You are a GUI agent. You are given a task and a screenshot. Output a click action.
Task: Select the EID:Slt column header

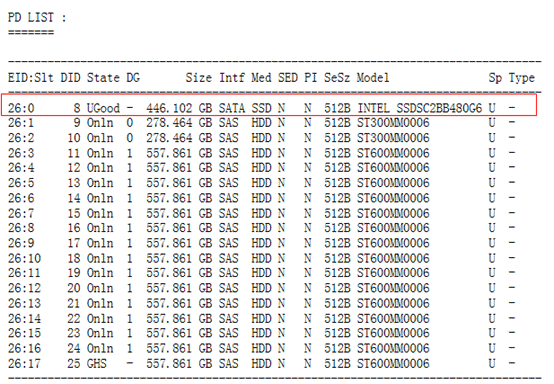(31, 77)
